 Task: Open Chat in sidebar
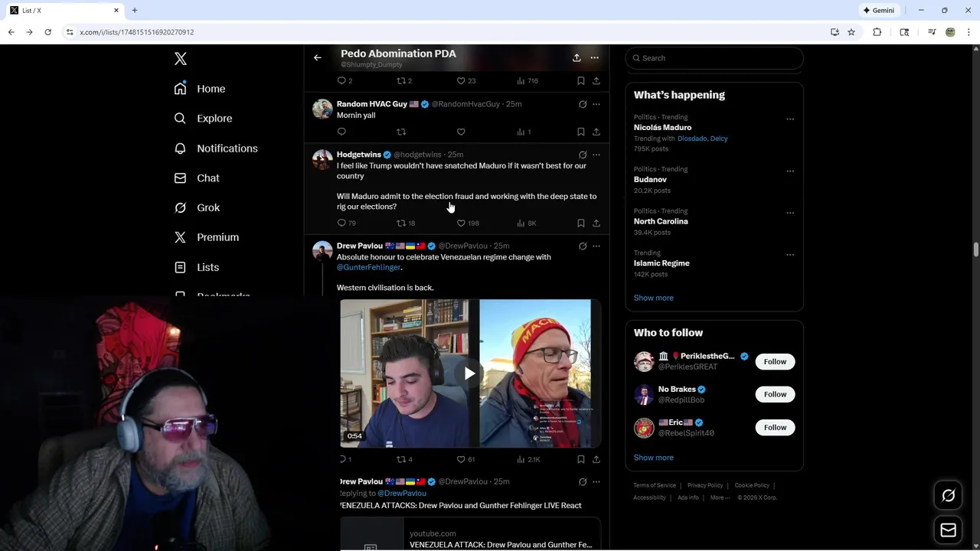click(196, 178)
